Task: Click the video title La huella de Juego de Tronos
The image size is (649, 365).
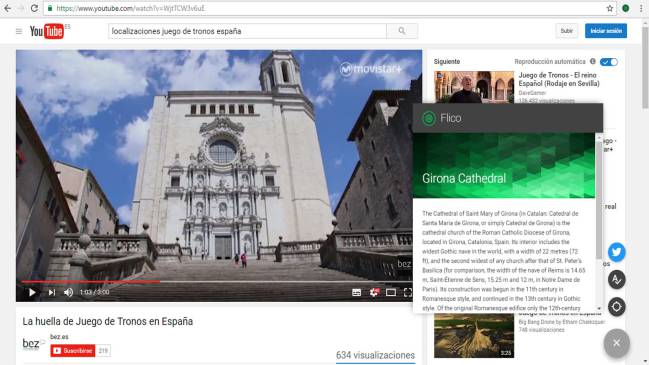Action: pos(108,322)
